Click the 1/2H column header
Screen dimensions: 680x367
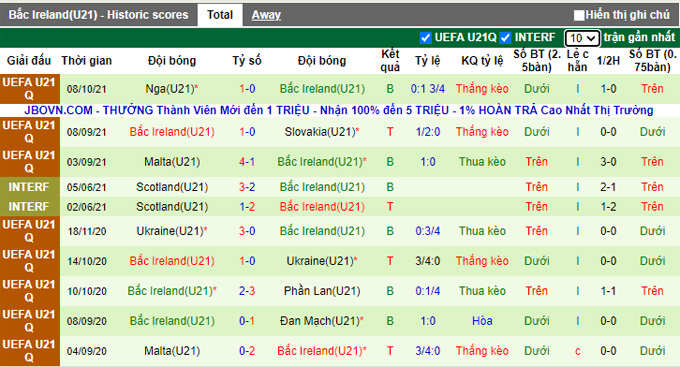tap(608, 61)
